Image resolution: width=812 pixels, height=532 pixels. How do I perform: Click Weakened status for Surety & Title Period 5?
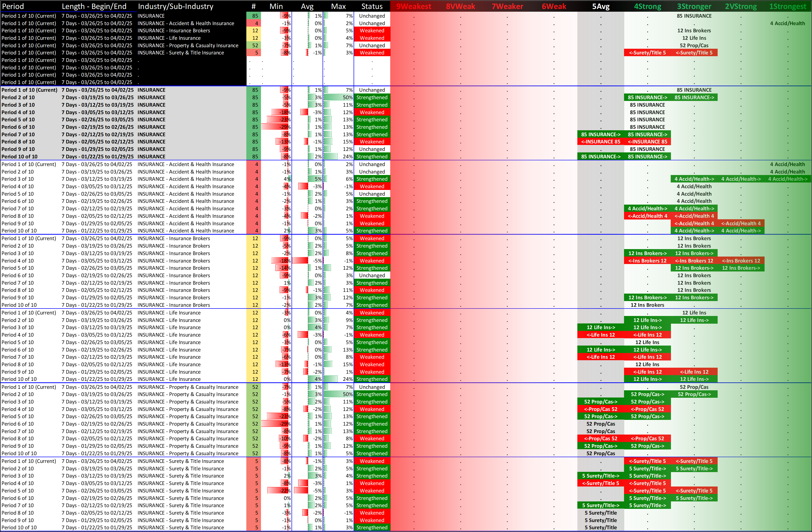(x=372, y=491)
